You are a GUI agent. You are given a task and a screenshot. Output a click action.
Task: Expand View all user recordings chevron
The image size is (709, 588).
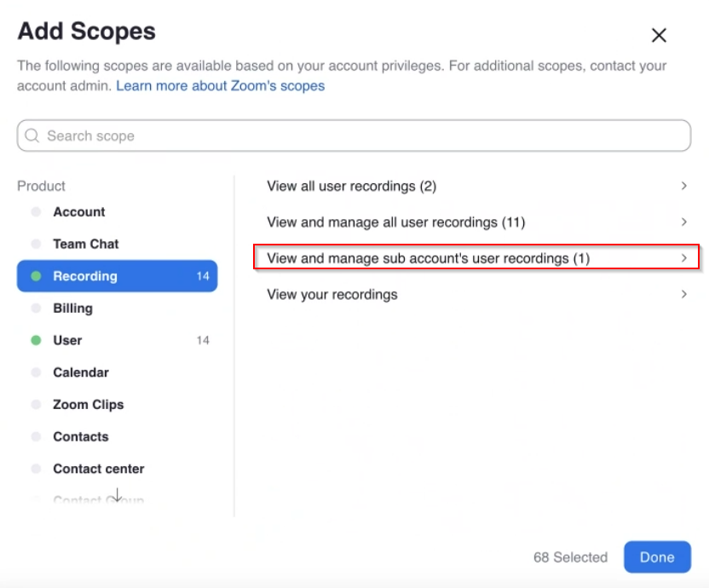[x=683, y=186]
